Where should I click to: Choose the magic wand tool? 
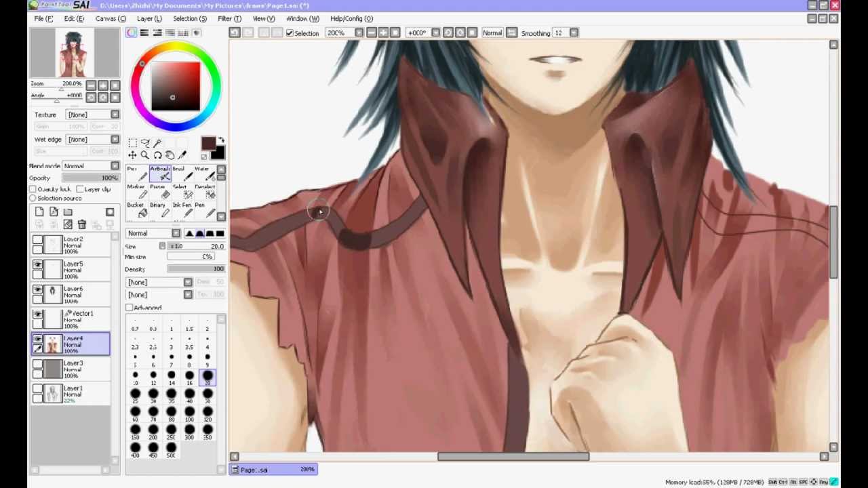tap(157, 142)
